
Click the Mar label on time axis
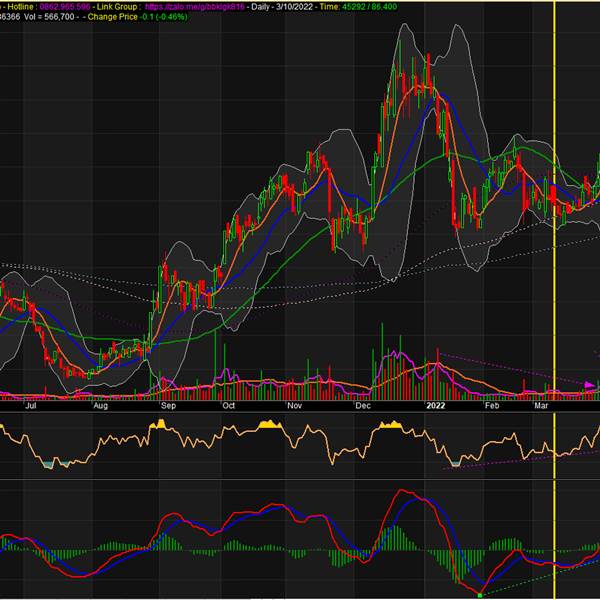[x=541, y=407]
